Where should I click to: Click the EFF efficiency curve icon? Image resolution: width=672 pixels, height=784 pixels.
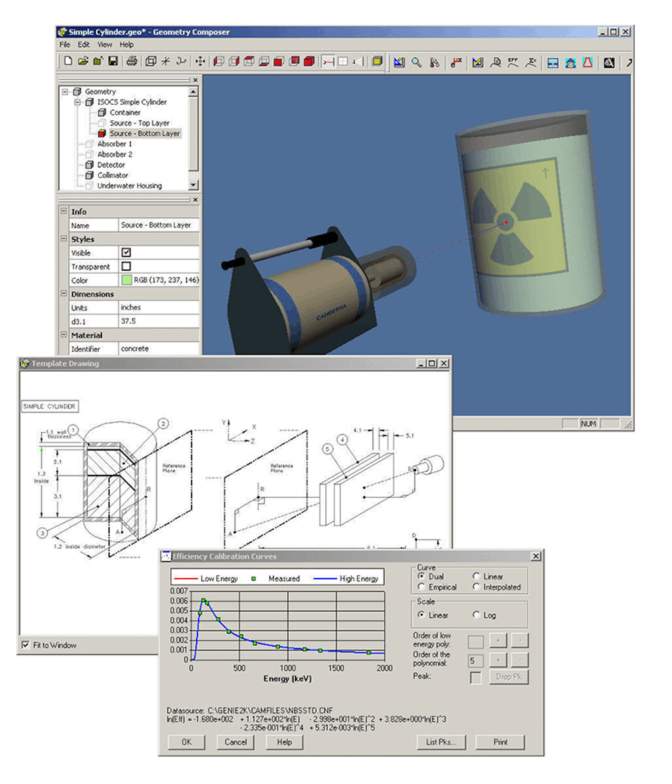(x=513, y=63)
